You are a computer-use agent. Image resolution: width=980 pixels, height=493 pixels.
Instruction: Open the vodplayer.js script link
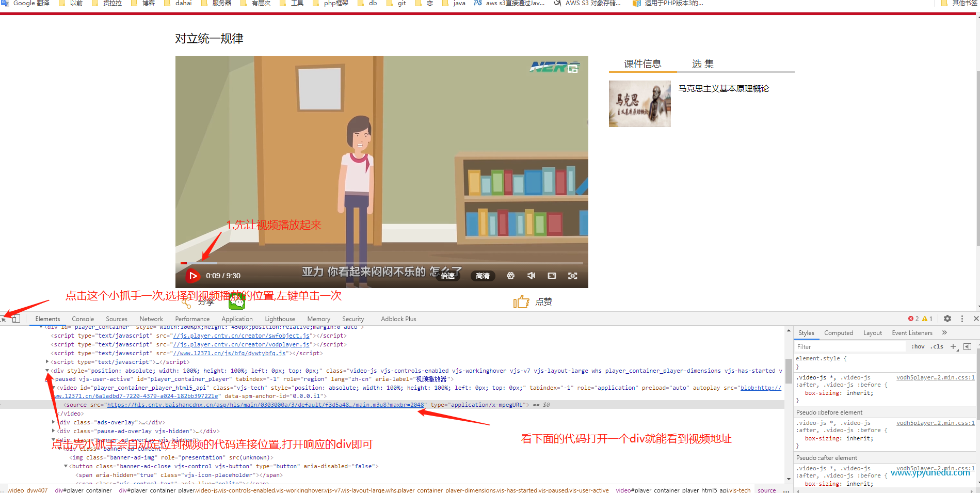pos(242,344)
